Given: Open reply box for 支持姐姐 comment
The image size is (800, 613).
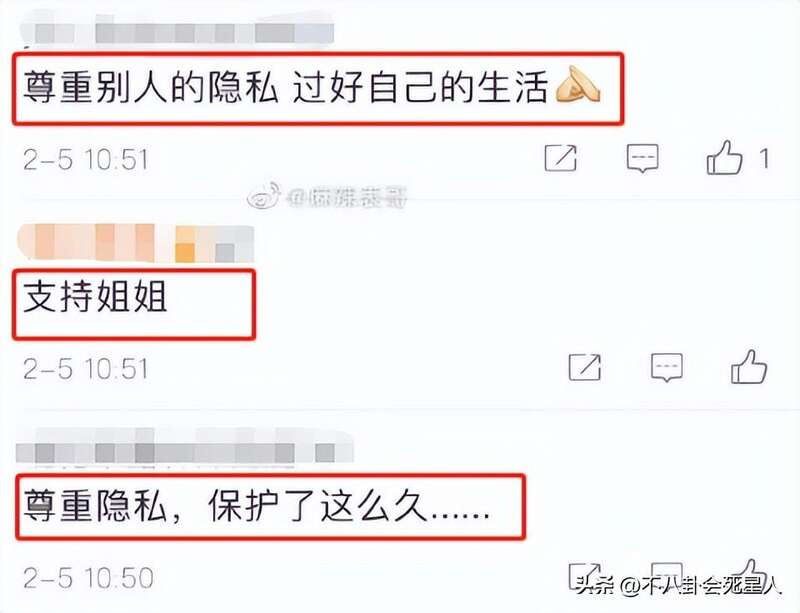Looking at the screenshot, I should pos(667,367).
